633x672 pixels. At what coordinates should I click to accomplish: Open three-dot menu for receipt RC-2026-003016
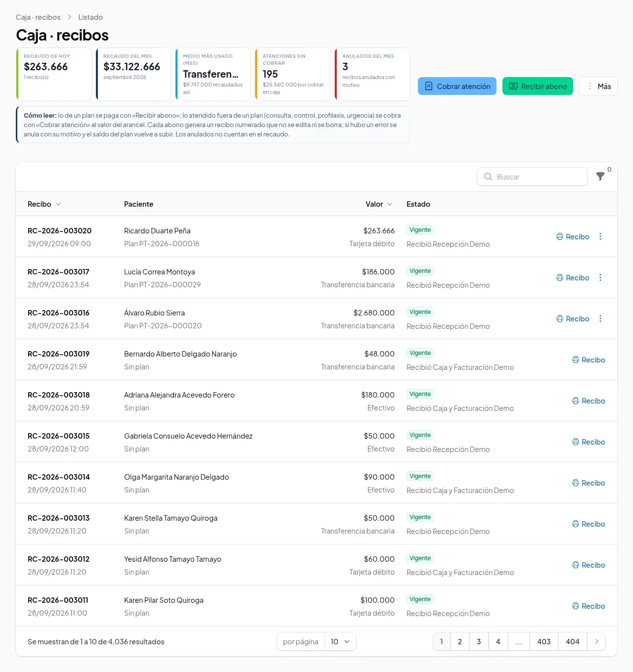[x=600, y=318]
